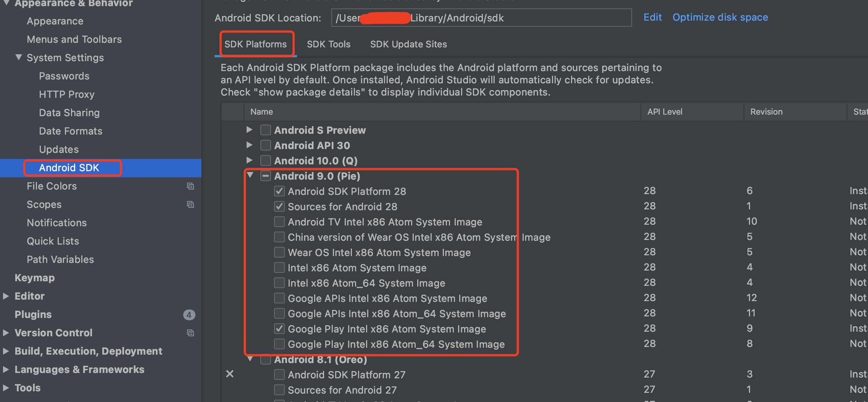Sort by the API Level column header
868x402 pixels.
point(692,112)
